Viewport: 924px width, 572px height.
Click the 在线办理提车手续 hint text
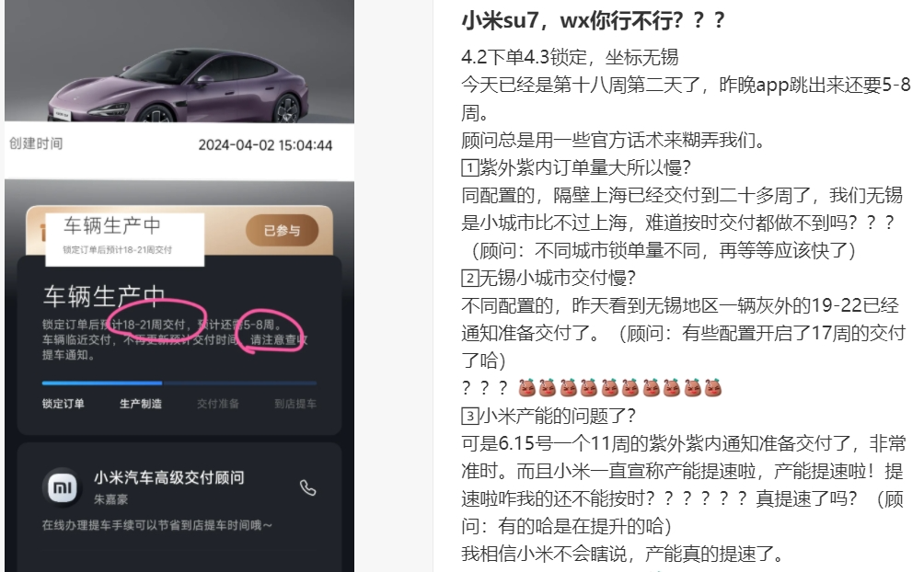(x=156, y=525)
